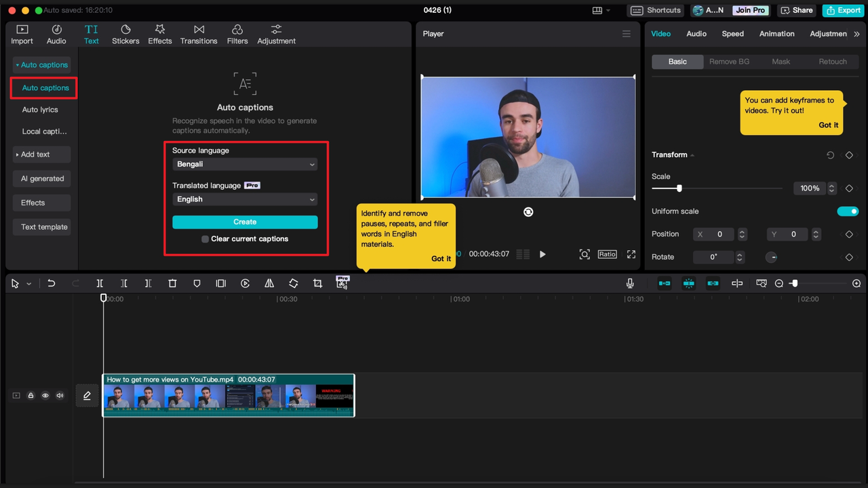Open the Stickers panel
This screenshot has height=488, width=868.
[125, 35]
